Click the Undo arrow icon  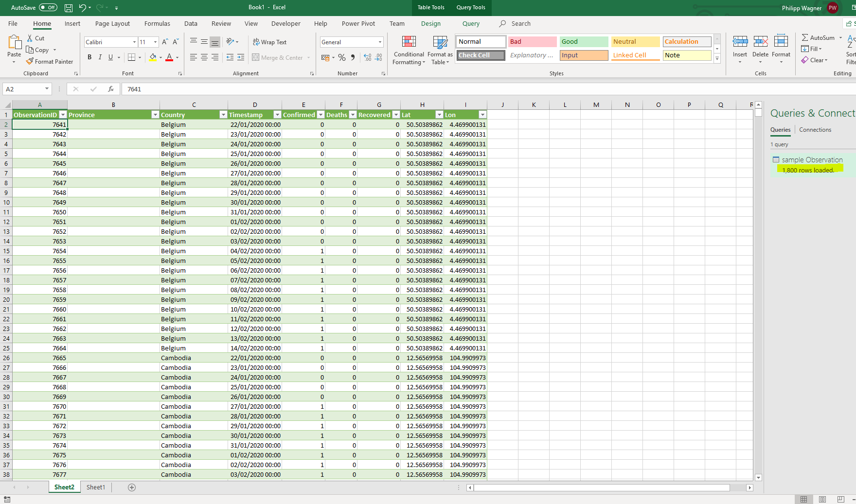[82, 8]
